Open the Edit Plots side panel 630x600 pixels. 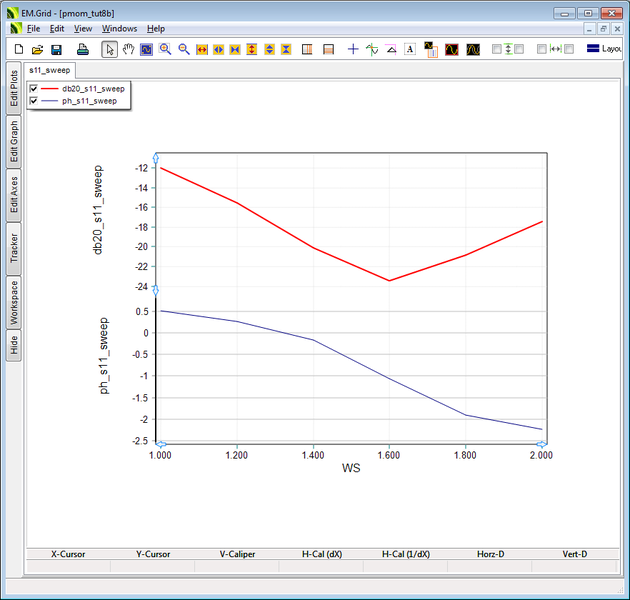(x=13, y=88)
